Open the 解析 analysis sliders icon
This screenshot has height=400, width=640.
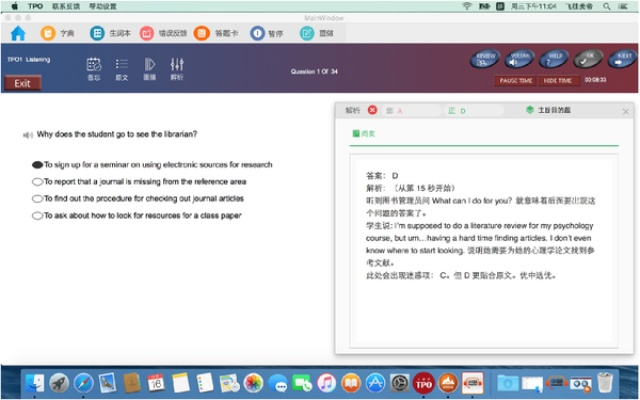click(177, 64)
